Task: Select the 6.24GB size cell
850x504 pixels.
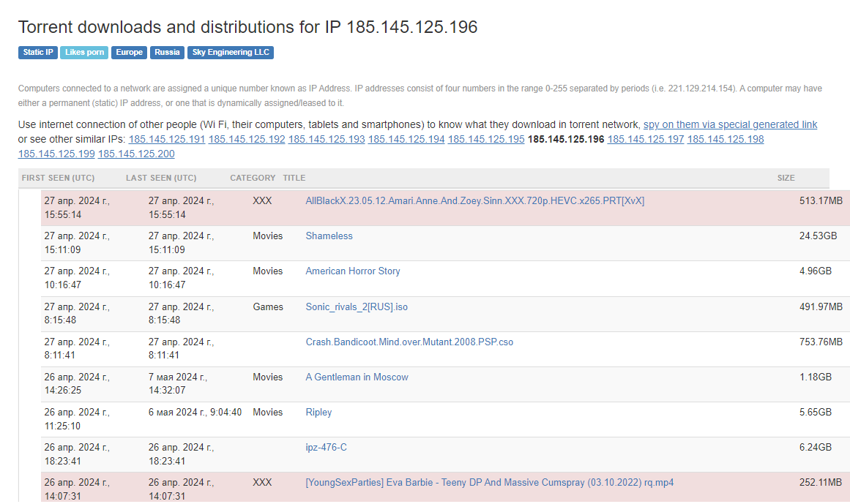Action: tap(816, 448)
